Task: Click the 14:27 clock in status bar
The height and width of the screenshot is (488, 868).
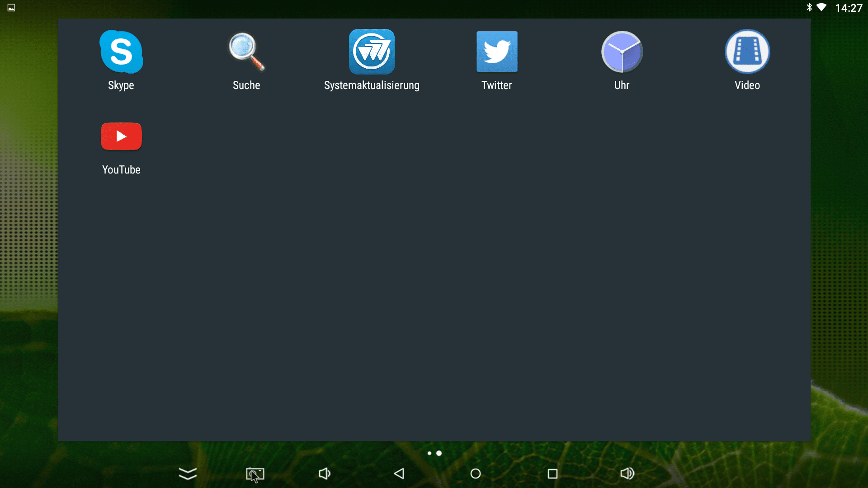Action: (x=849, y=8)
